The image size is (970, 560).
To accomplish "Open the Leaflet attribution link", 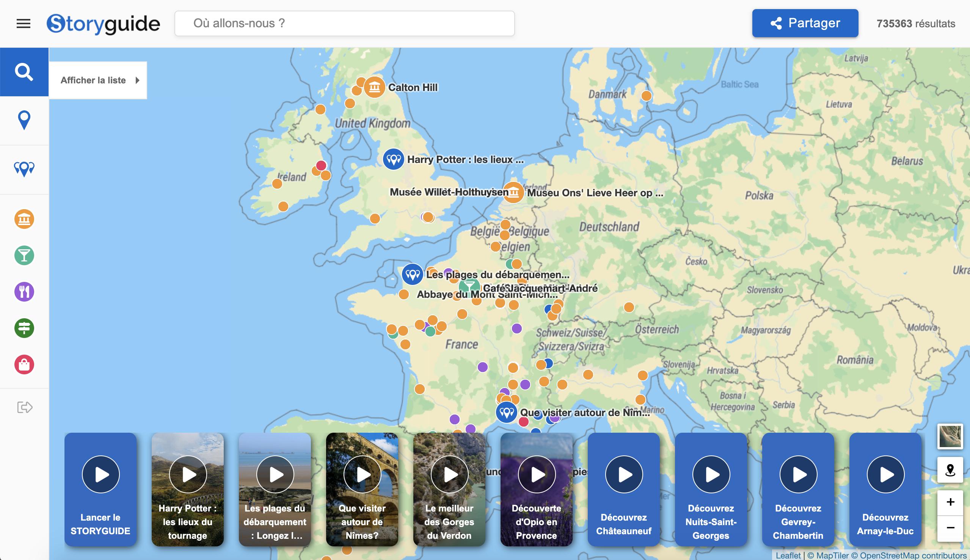I will pyautogui.click(x=788, y=555).
